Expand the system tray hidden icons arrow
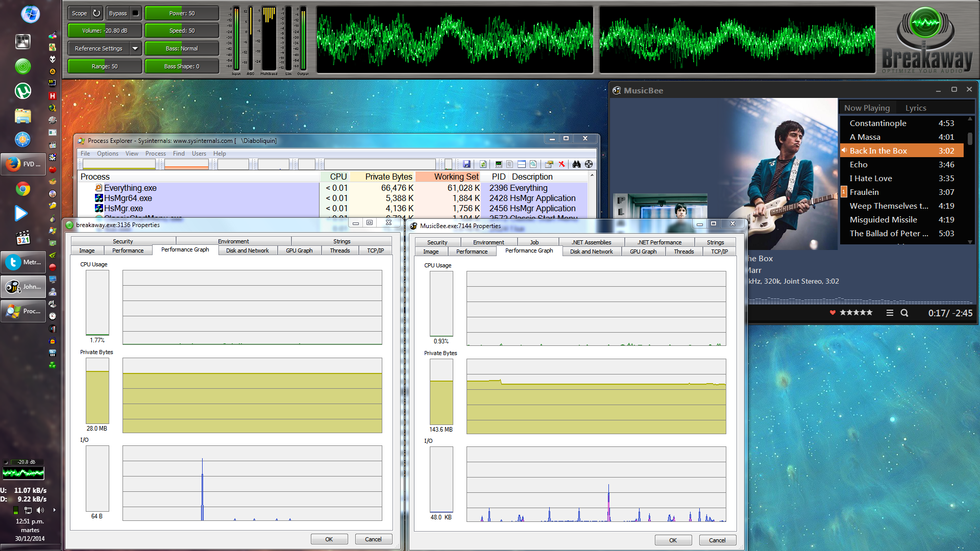 [x=54, y=510]
